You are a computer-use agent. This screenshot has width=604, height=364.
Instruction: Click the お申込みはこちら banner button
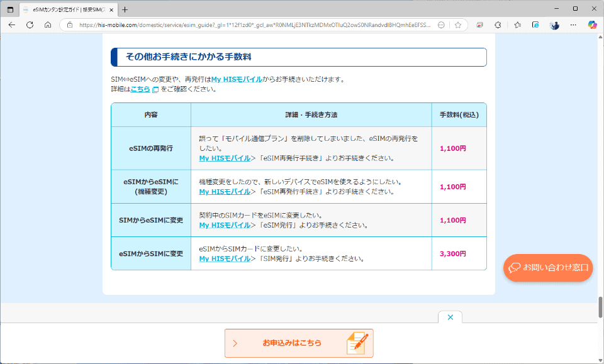point(299,343)
